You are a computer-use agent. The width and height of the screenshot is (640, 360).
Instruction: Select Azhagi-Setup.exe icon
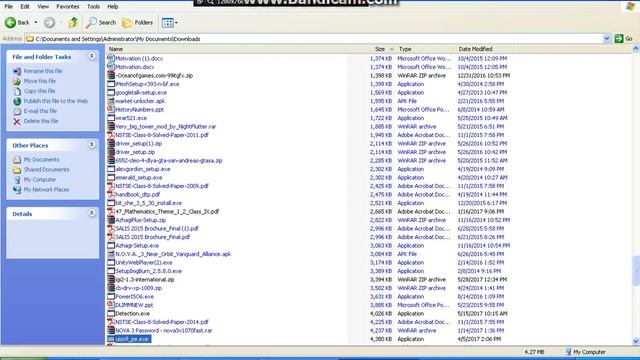tap(111, 245)
